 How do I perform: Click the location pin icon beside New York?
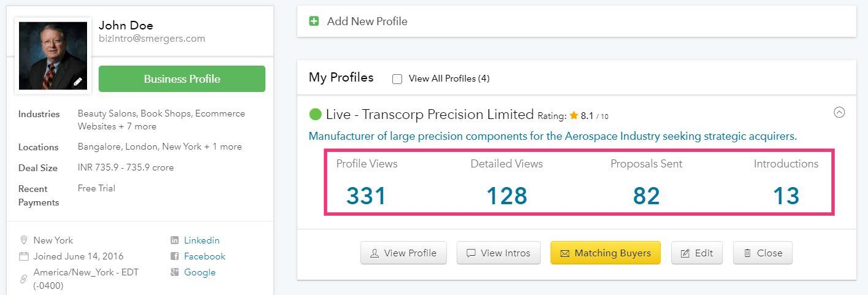click(24, 240)
